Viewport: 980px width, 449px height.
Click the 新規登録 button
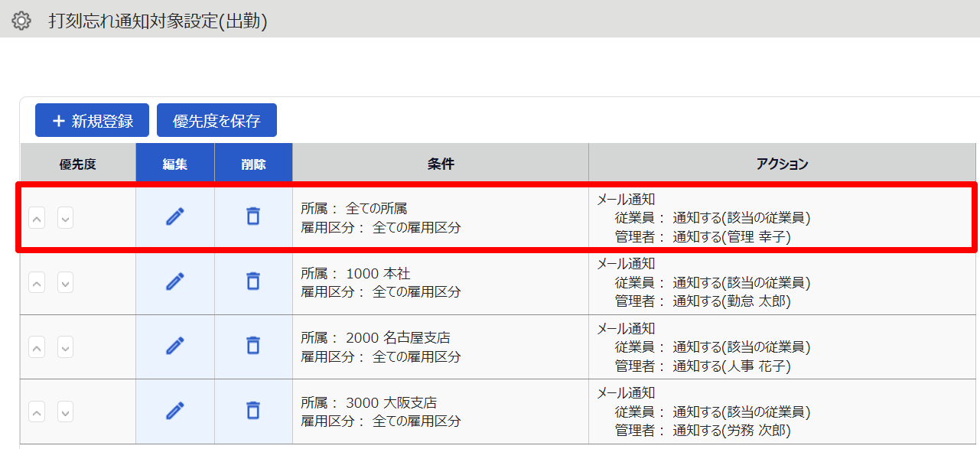pyautogui.click(x=93, y=120)
